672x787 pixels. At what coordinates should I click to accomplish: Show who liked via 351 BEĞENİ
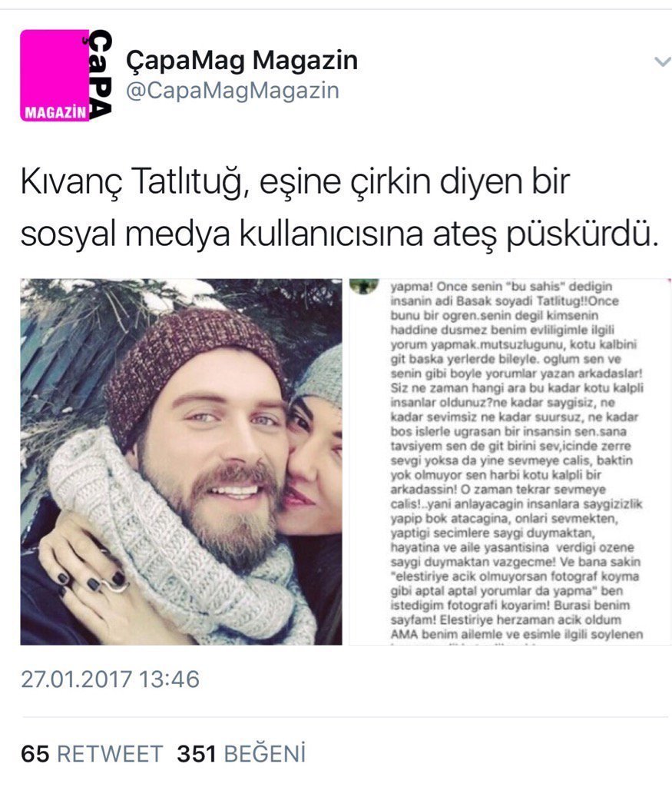tap(241, 754)
